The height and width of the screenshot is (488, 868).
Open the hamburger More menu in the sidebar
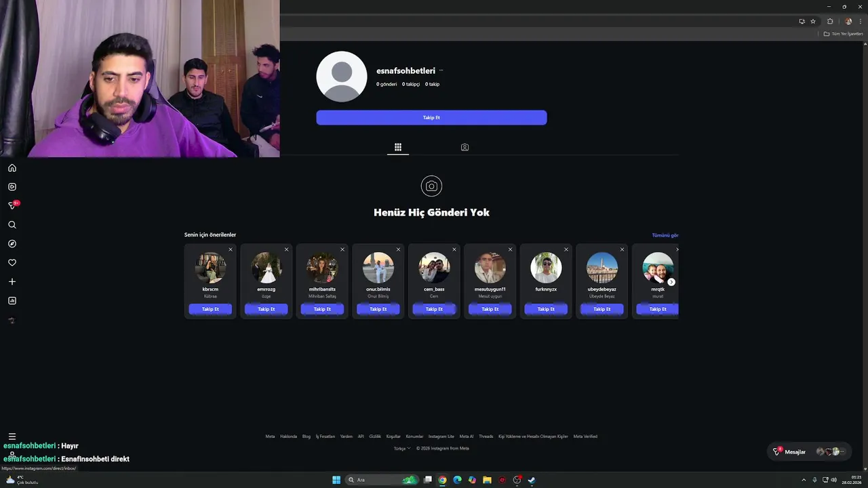[12, 436]
